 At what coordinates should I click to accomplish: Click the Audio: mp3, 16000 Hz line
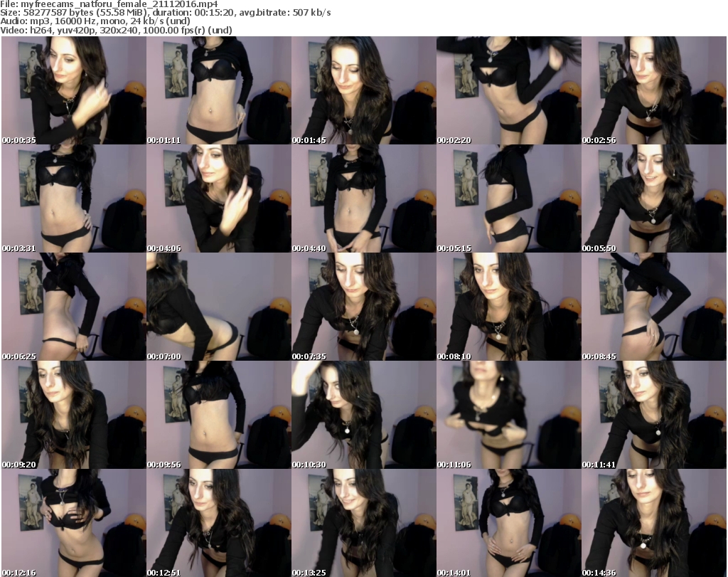click(95, 21)
